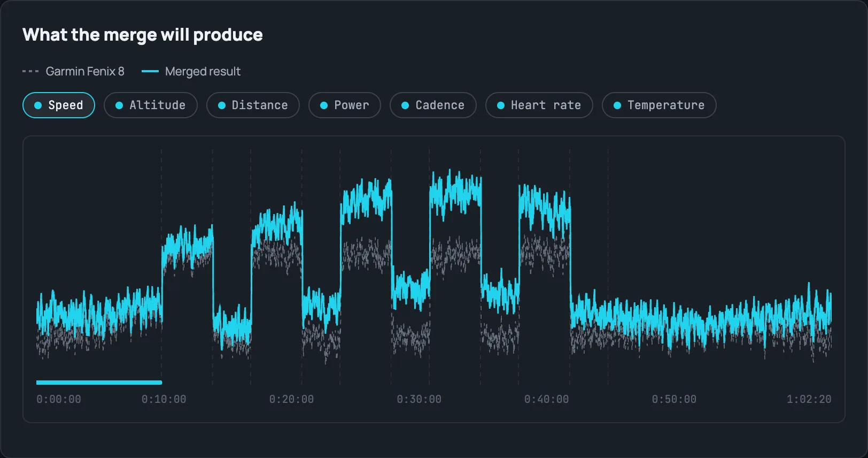Show the Distance metric
This screenshot has width=868, height=458.
point(253,105)
